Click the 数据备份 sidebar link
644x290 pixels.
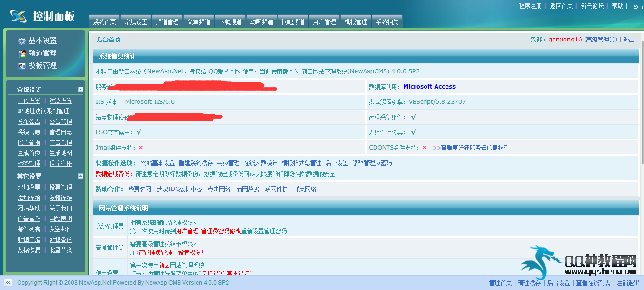click(61, 240)
